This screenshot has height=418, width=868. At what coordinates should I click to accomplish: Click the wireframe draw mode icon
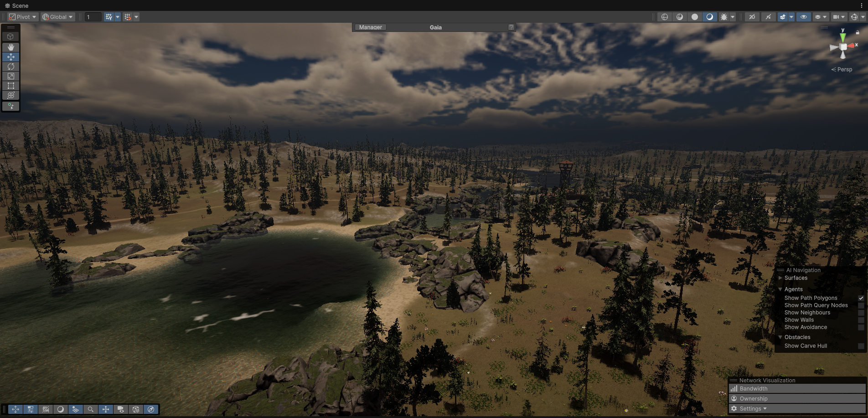tap(665, 17)
